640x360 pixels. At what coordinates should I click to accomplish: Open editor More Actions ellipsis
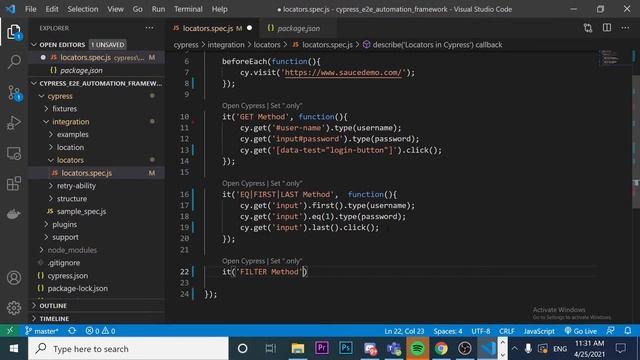[x=625, y=28]
